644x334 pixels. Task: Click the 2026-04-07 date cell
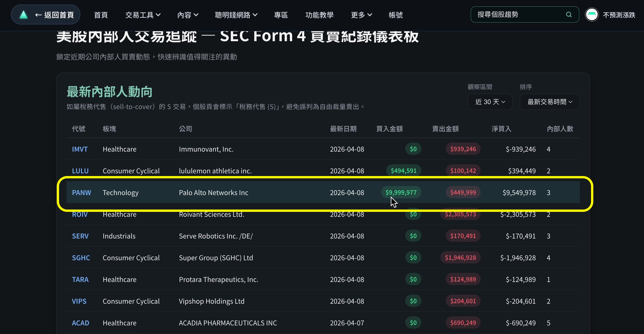pos(347,323)
